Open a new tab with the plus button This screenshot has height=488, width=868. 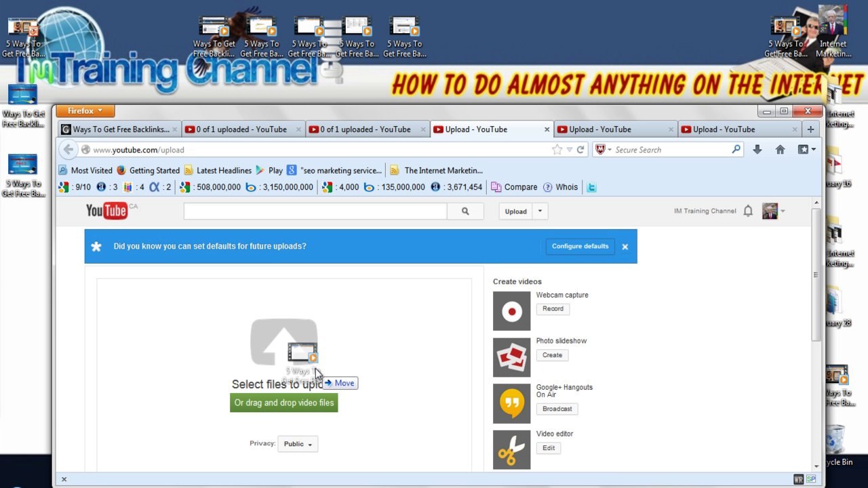(810, 129)
